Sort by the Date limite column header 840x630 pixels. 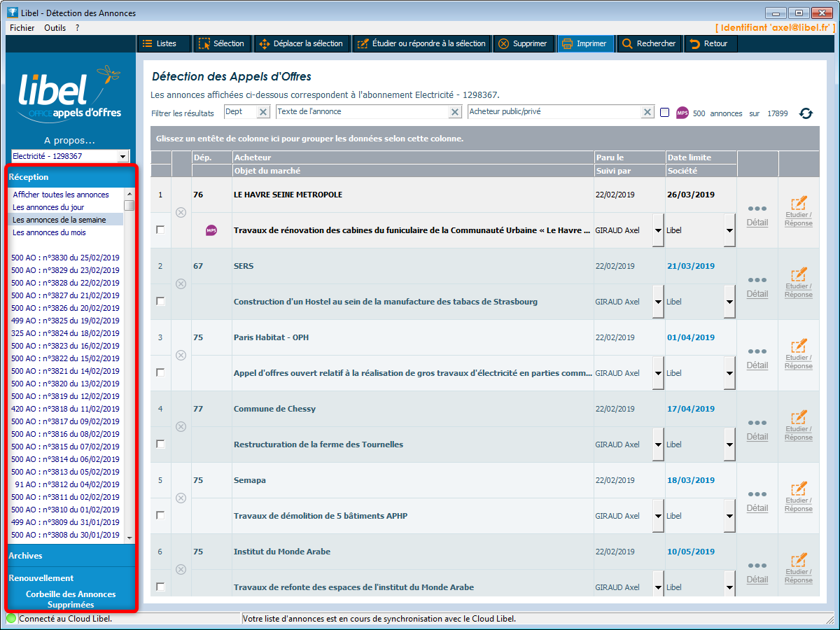click(x=701, y=157)
